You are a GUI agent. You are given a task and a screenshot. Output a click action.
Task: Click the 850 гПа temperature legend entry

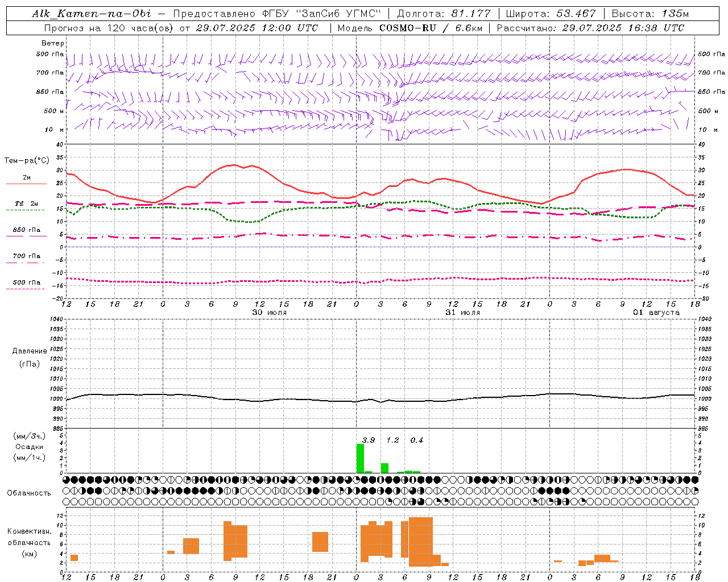click(x=27, y=230)
